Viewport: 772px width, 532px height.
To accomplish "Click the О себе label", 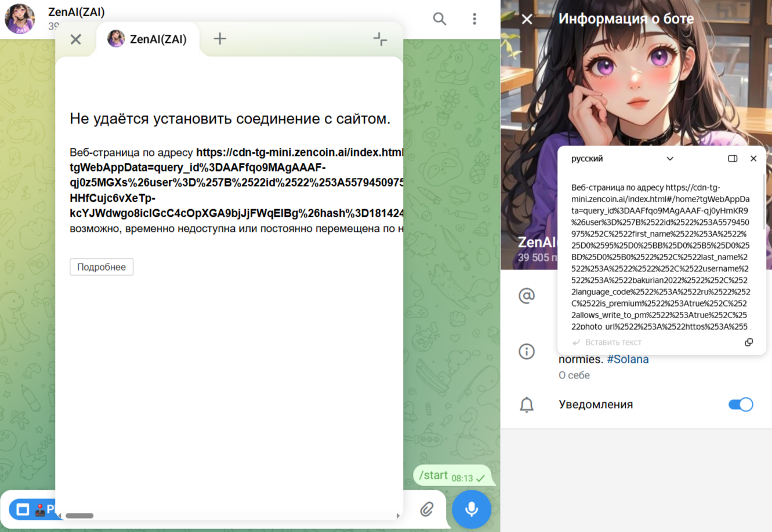I will (x=574, y=376).
